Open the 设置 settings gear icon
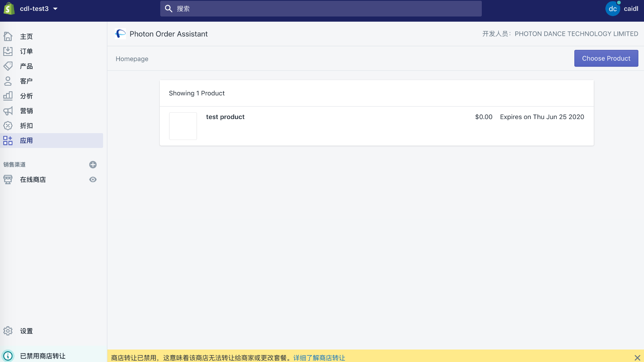Image resolution: width=644 pixels, height=362 pixels. pos(8,331)
